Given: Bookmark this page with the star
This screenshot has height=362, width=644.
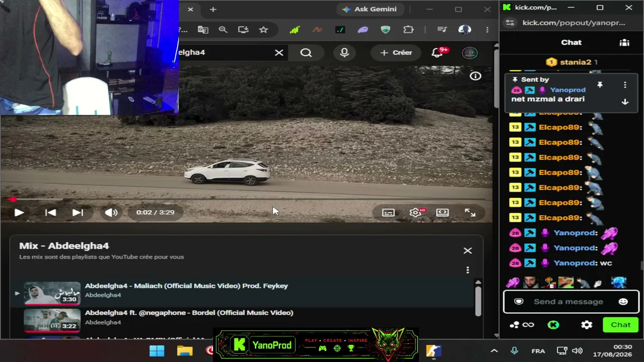Looking at the screenshot, I should pyautogui.click(x=264, y=30).
